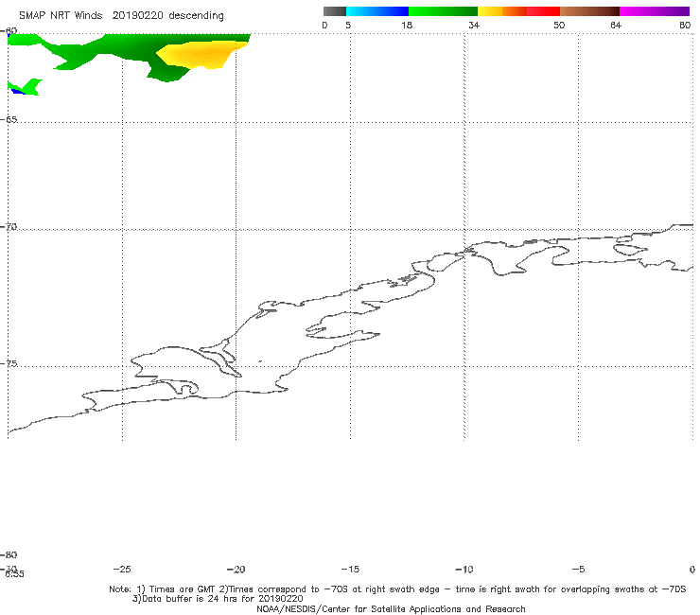This screenshot has height=615, width=700.
Task: Click the '-65' latitude label
Action: (x=9, y=120)
